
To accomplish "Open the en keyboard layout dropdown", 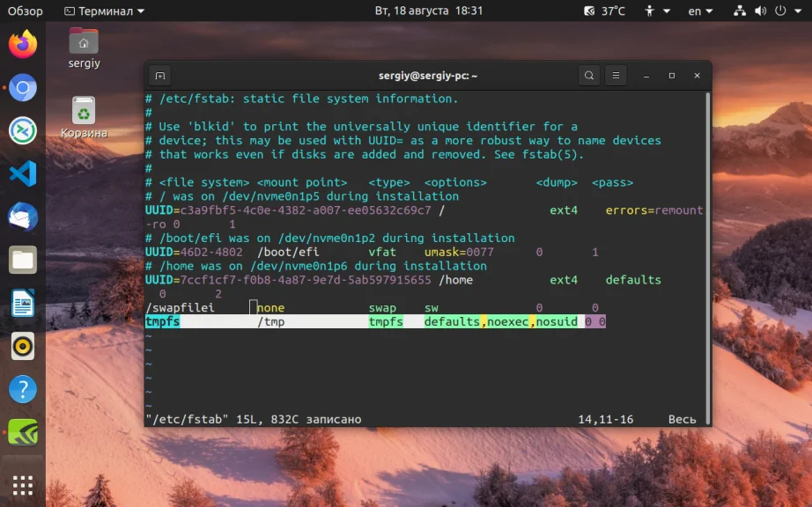I will click(701, 11).
